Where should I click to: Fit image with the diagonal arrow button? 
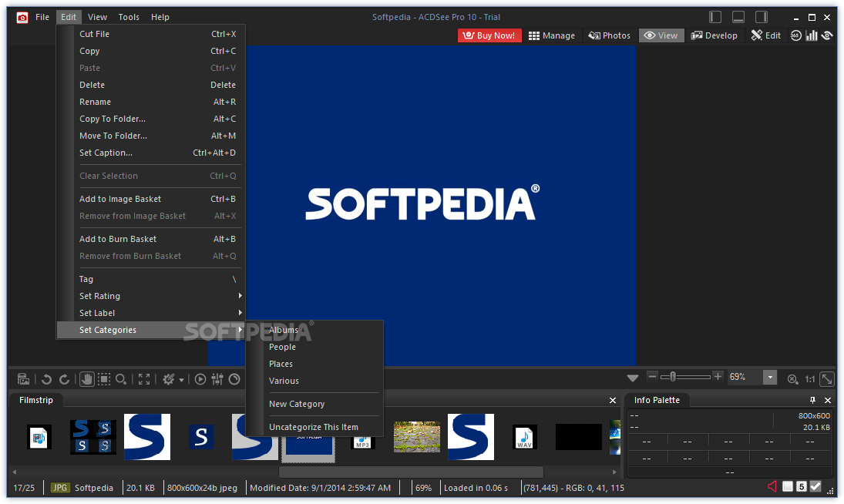click(827, 378)
